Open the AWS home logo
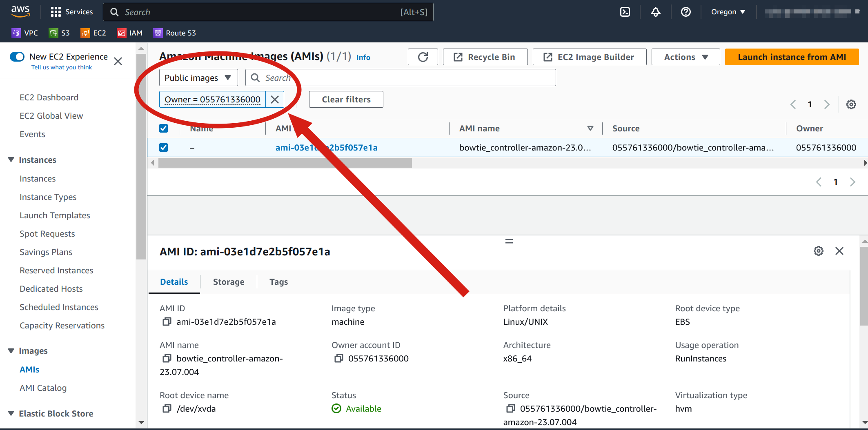This screenshot has width=868, height=430. tap(20, 12)
